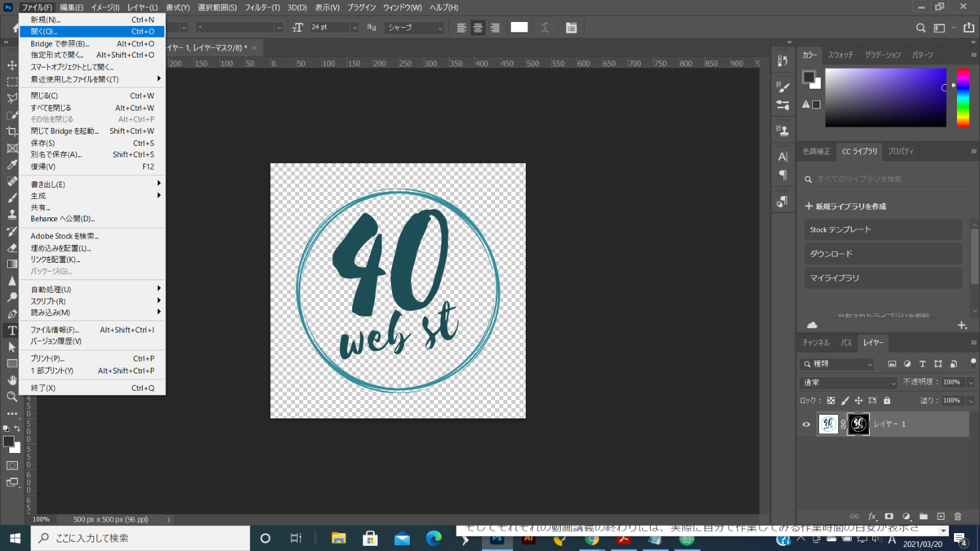980x551 pixels.
Task: Add layer mask icon in Layers panel
Action: point(889,517)
